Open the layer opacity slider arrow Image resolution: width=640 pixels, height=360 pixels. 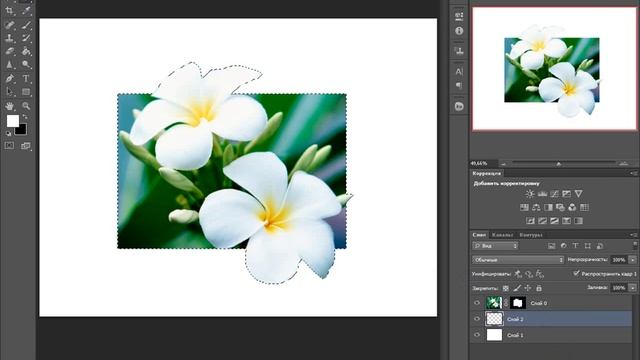633,260
